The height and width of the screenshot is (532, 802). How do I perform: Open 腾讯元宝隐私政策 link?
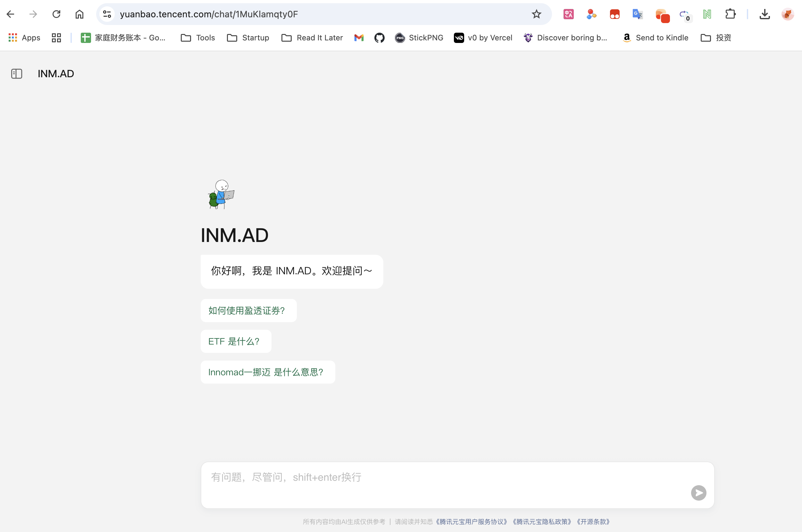pyautogui.click(x=541, y=521)
